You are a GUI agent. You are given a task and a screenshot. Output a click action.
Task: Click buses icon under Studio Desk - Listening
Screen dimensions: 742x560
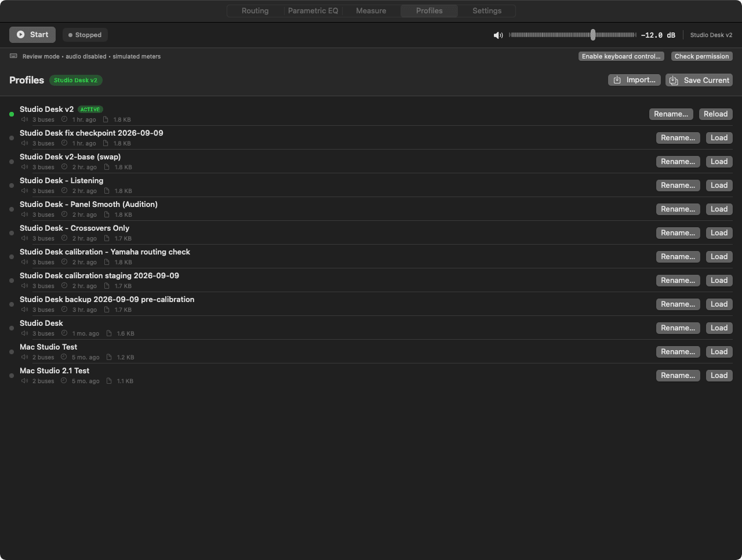pos(24,191)
